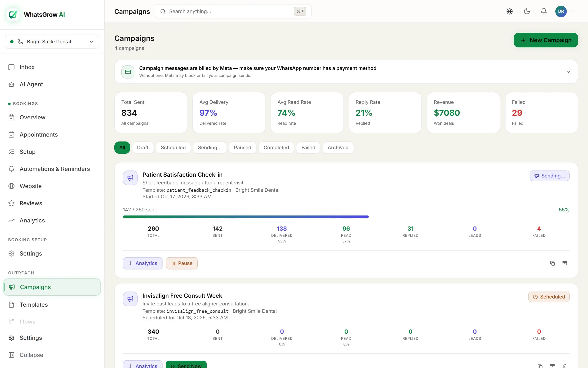Click the Sending... status badge
588x368 pixels.
549,176
